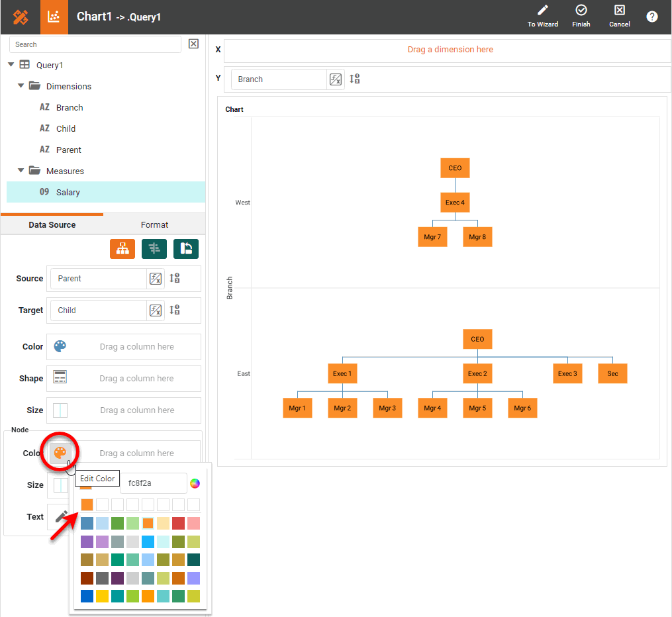Image resolution: width=672 pixels, height=617 pixels.
Task: Switch to the Data Source tab
Action: 52,225
